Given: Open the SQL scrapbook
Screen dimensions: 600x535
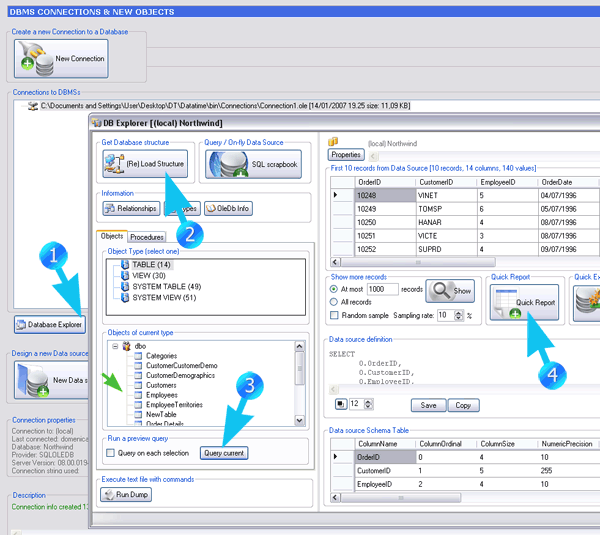Looking at the screenshot, I should (253, 164).
